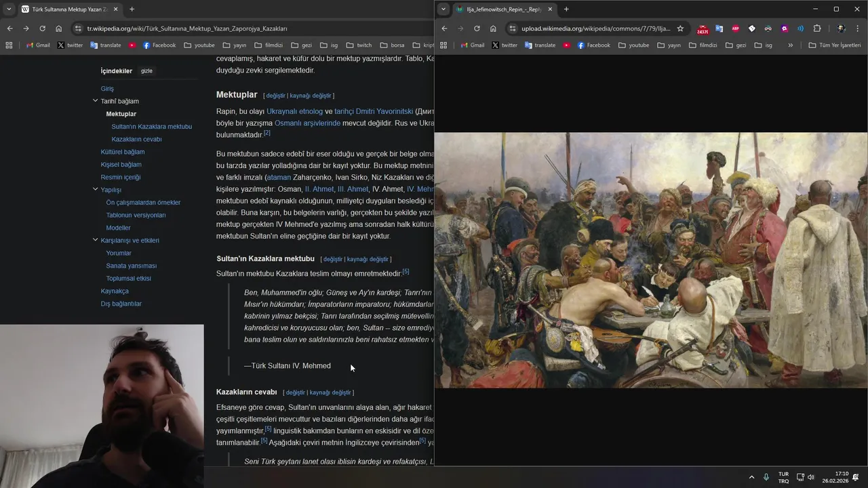Hide the İçindekiler contents with gizle
Image resolution: width=868 pixels, height=488 pixels.
point(146,70)
